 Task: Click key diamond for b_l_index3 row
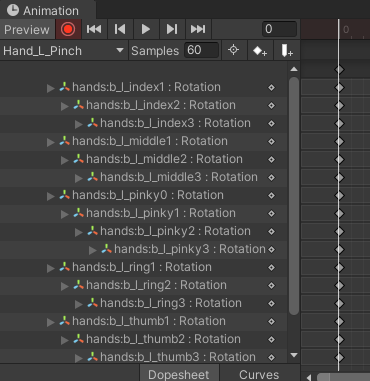(x=272, y=124)
